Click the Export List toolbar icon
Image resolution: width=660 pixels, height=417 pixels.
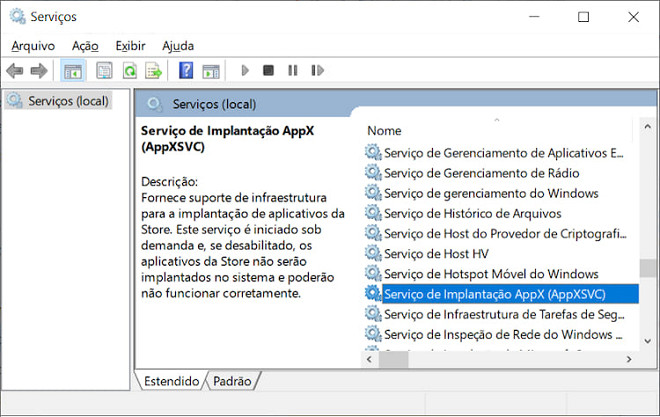click(154, 71)
